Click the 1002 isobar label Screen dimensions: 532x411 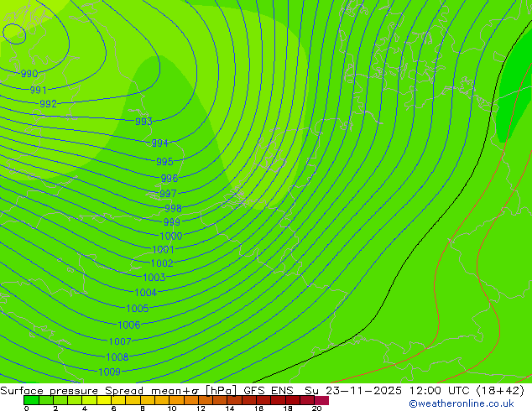(162, 263)
